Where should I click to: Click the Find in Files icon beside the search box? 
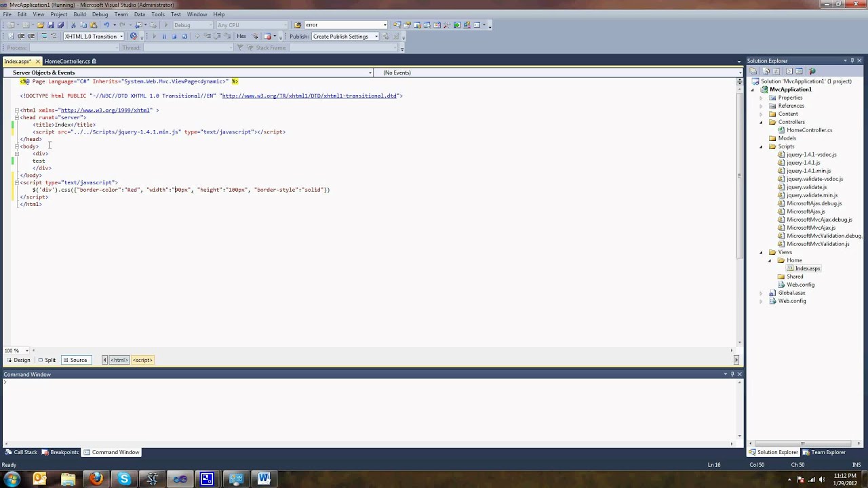[x=298, y=25]
